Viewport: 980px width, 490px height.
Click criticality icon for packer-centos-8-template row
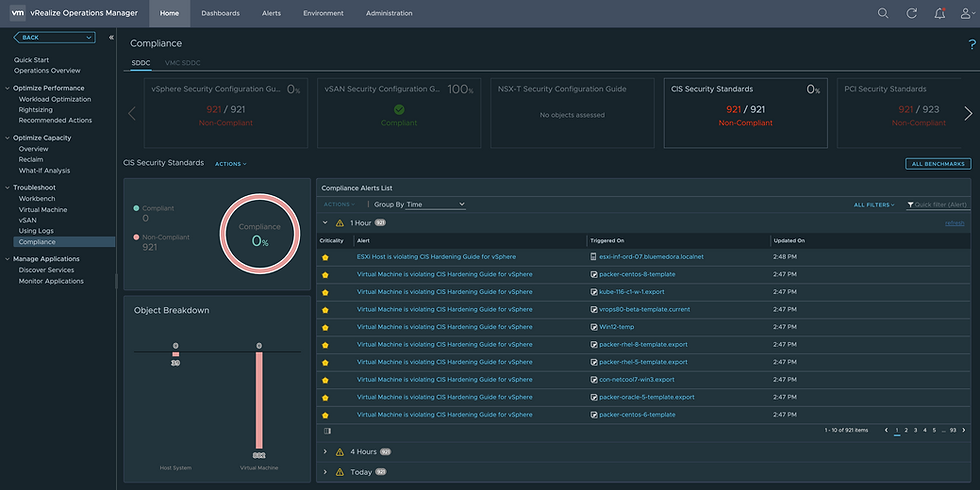[325, 274]
